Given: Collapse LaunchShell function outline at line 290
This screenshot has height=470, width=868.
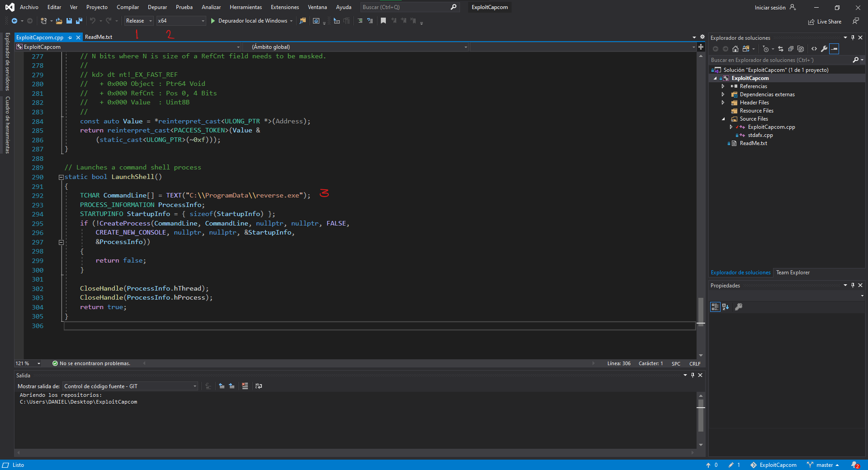Looking at the screenshot, I should (61, 177).
